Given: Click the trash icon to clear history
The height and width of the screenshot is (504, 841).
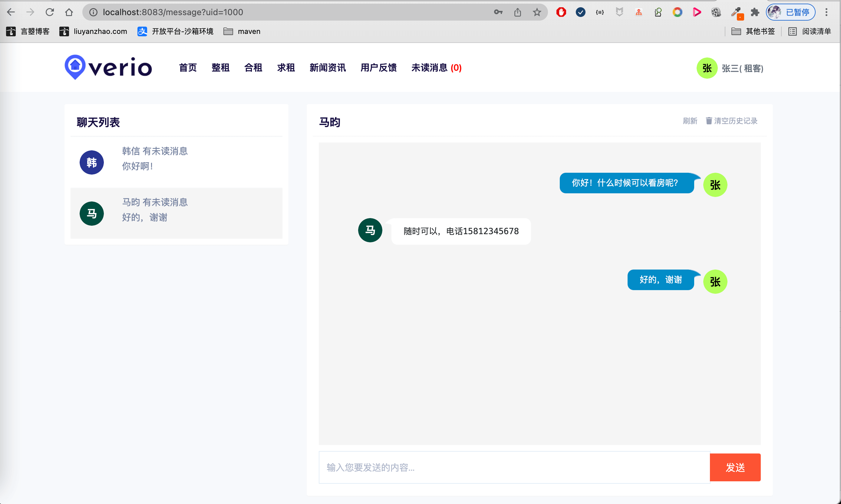Looking at the screenshot, I should coord(709,121).
